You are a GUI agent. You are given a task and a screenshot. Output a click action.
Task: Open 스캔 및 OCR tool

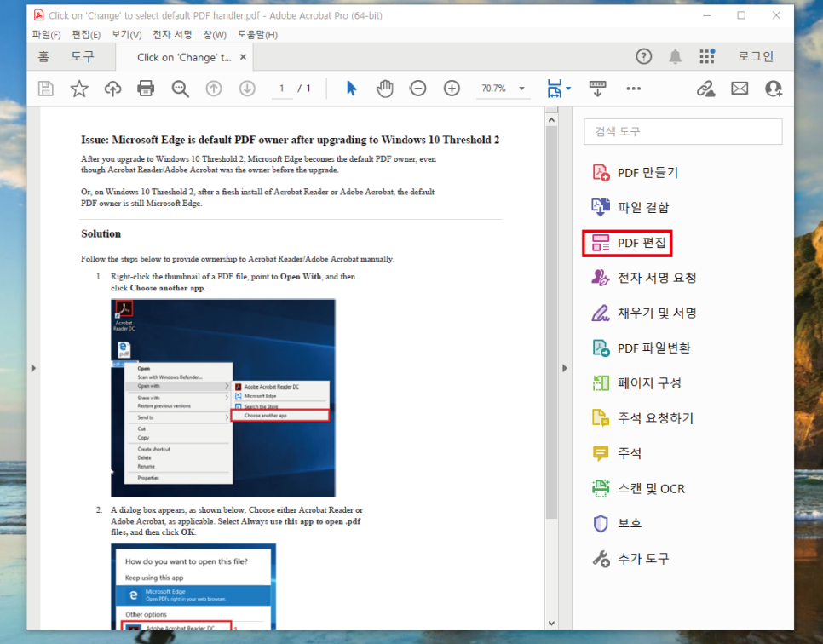tap(638, 489)
